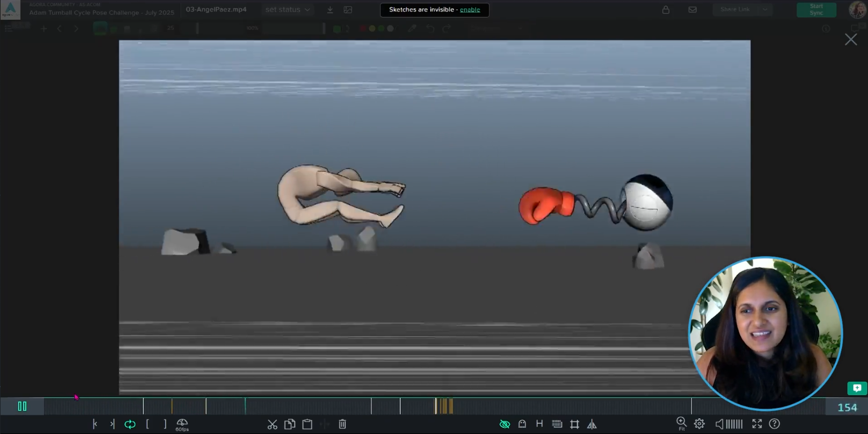Pick the red sketch color swatch

pyautogui.click(x=363, y=29)
